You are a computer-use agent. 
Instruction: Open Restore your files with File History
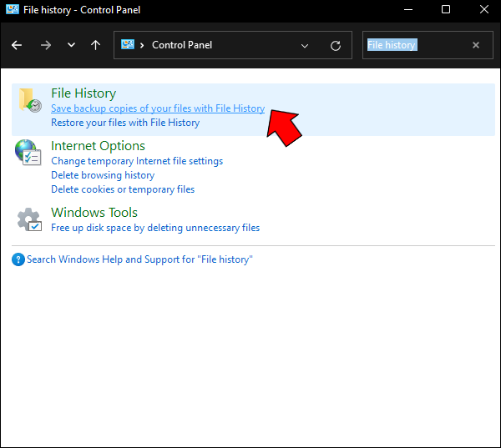click(125, 123)
